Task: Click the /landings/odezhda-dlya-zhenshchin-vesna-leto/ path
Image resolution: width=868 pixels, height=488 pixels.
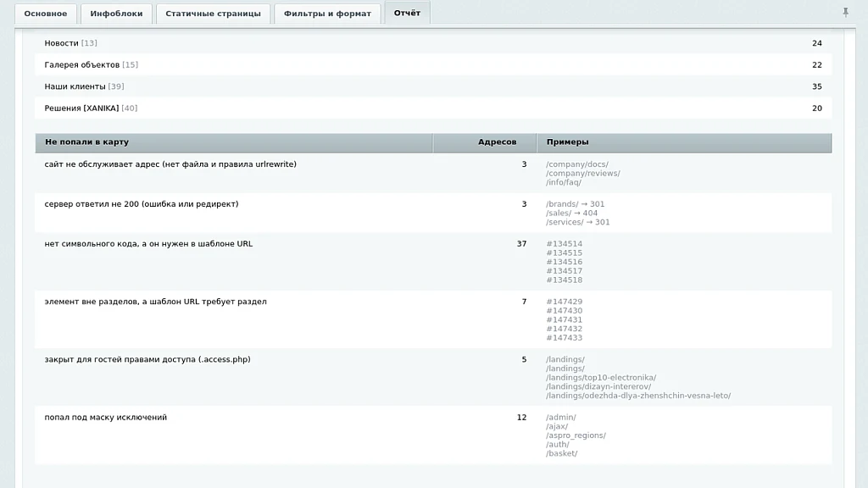Action: 638,396
